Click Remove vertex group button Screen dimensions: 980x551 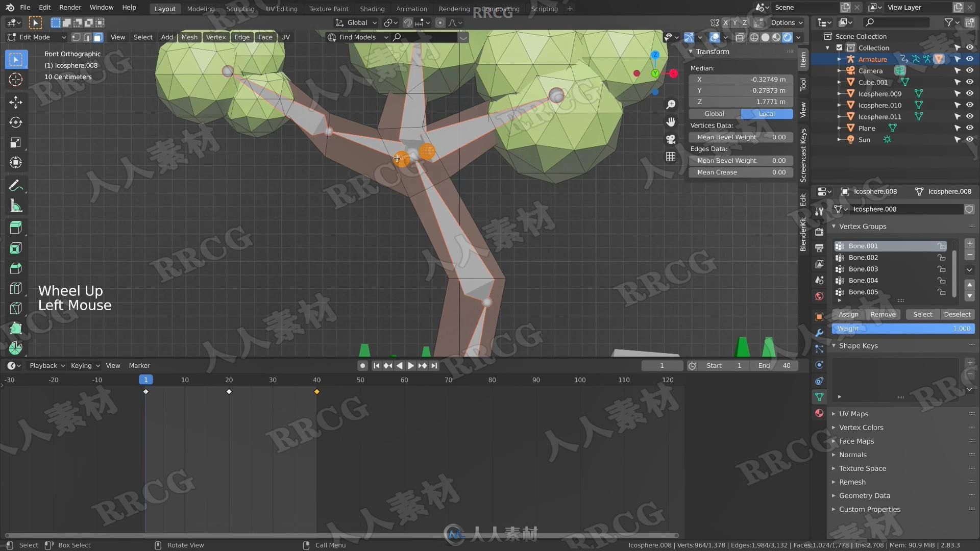tap(883, 315)
